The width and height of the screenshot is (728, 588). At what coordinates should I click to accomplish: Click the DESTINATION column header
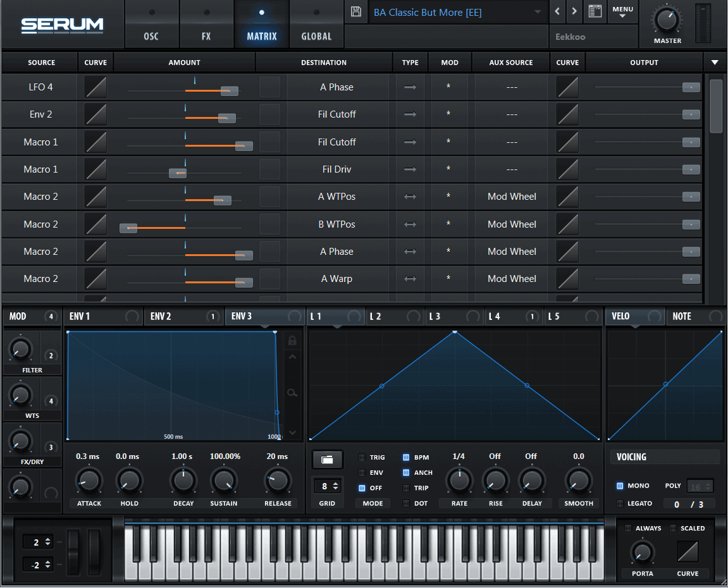tap(324, 63)
